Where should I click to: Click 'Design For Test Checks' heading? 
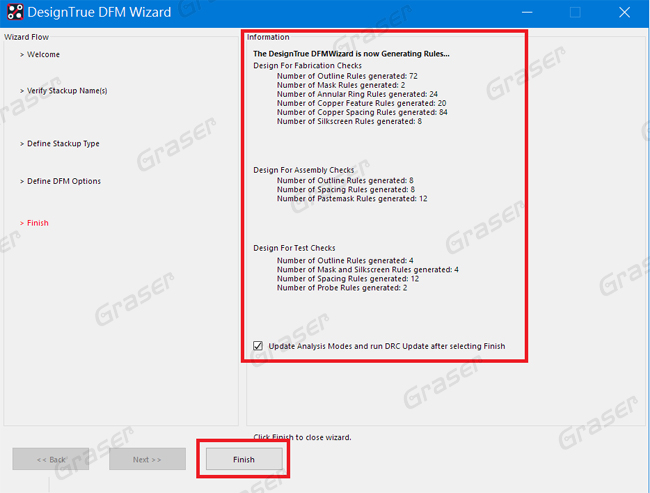[x=294, y=248]
